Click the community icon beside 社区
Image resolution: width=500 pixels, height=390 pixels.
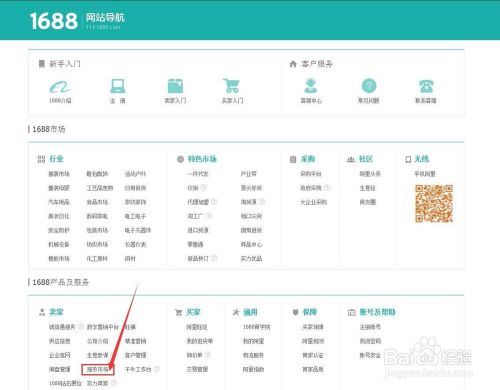tap(351, 159)
